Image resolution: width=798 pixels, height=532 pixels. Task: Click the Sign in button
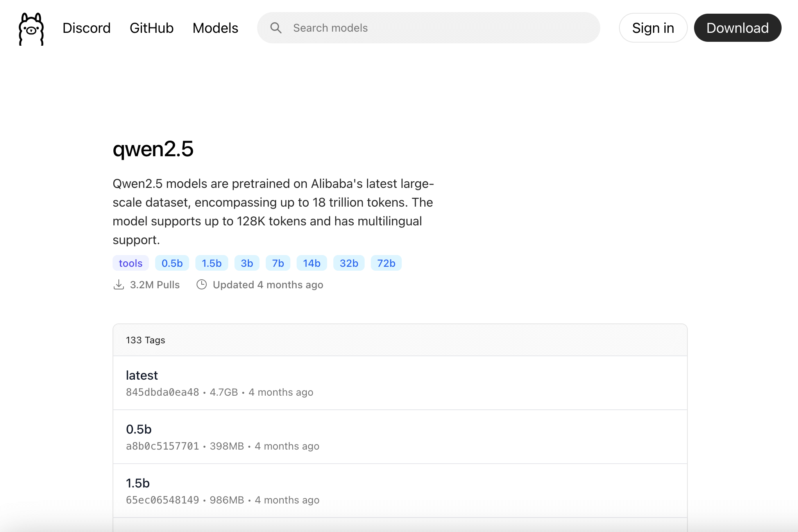[x=653, y=28]
